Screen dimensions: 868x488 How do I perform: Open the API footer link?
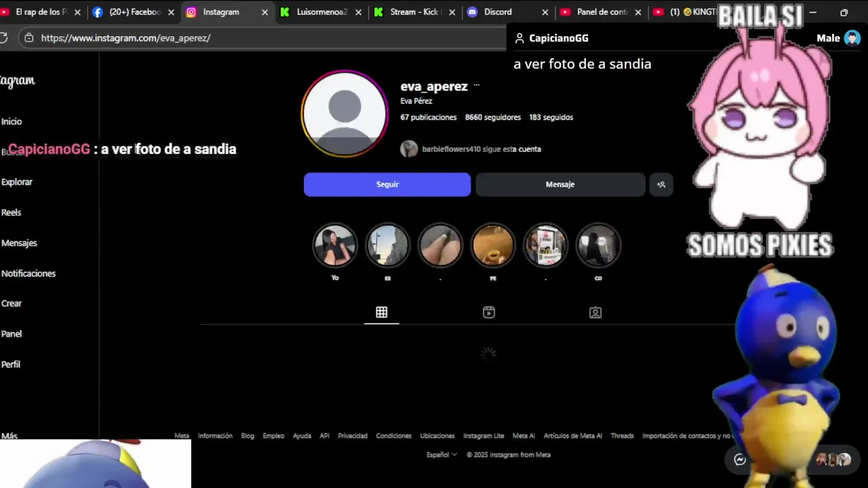(324, 436)
